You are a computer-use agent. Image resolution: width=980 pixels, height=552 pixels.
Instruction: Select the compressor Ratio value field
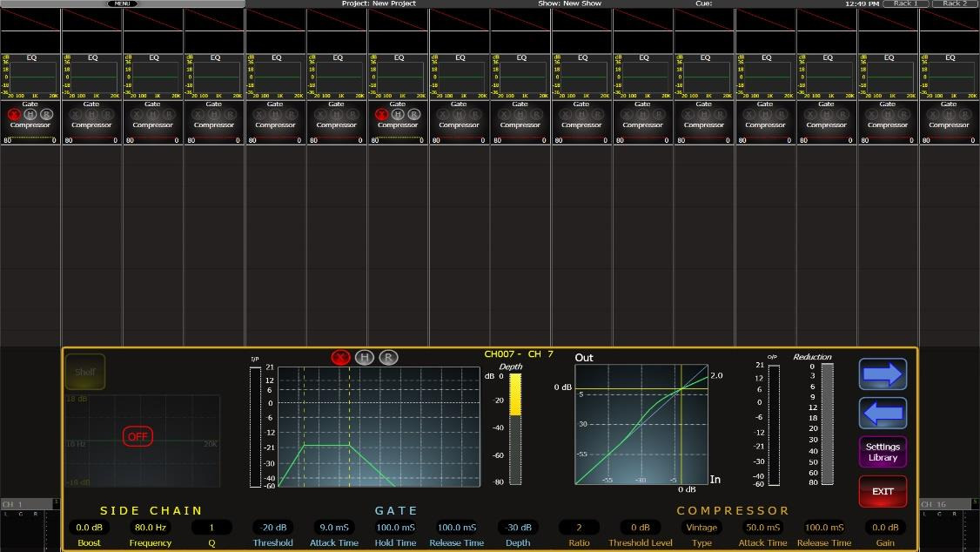click(580, 528)
